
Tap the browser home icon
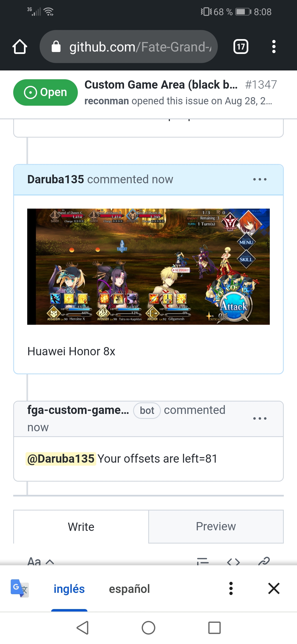point(20,47)
